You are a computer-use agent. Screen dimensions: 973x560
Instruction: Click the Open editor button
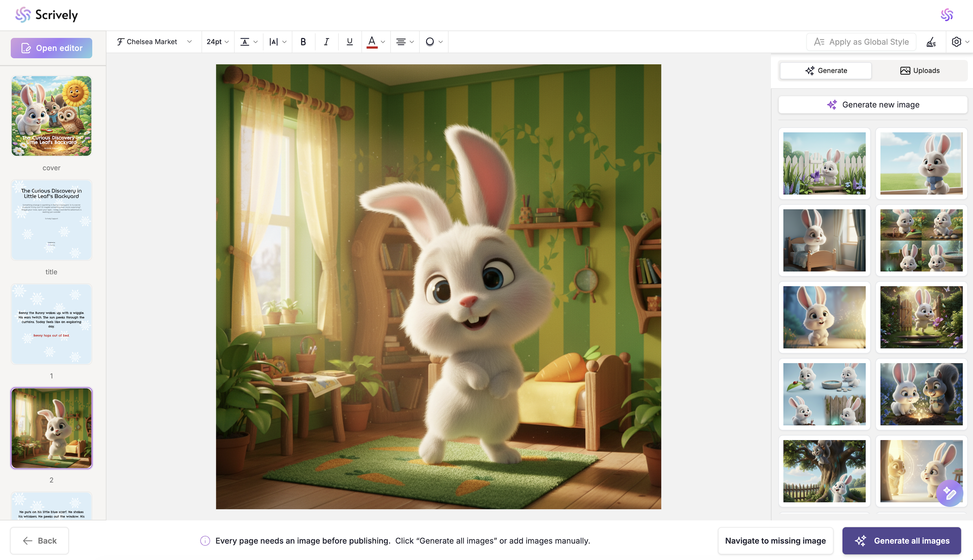coord(51,48)
